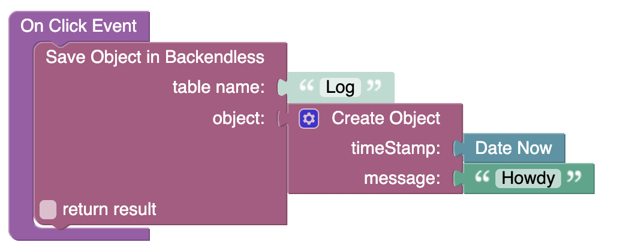Click the table name label
The height and width of the screenshot is (248, 644).
218,87
